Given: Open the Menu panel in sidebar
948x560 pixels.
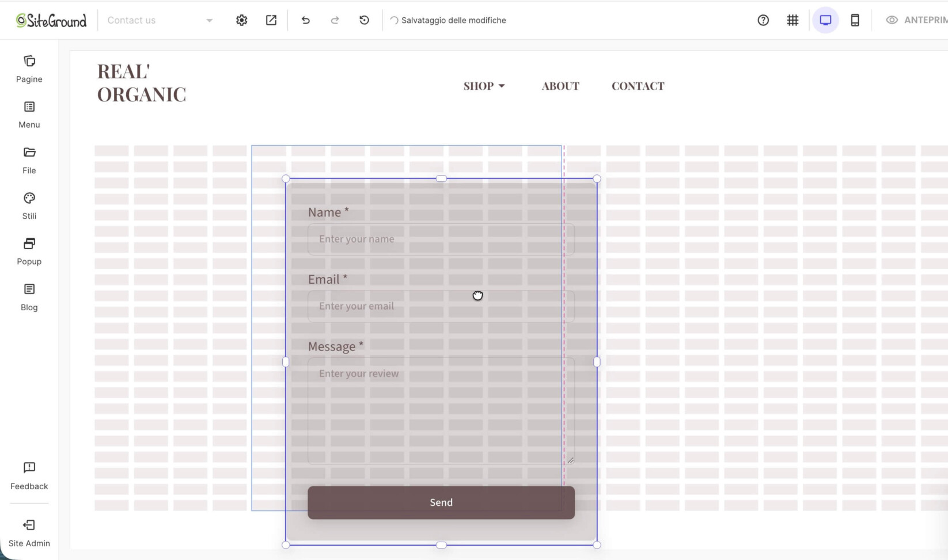Looking at the screenshot, I should 29,115.
